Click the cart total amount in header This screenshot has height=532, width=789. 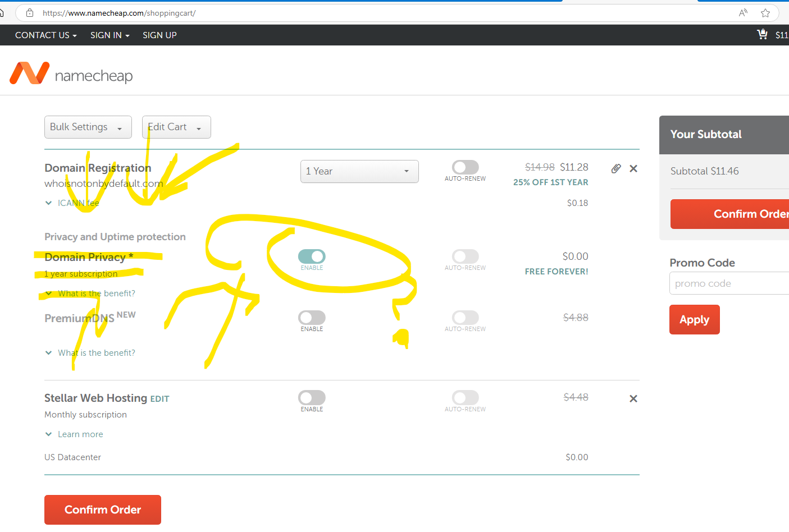pos(782,35)
